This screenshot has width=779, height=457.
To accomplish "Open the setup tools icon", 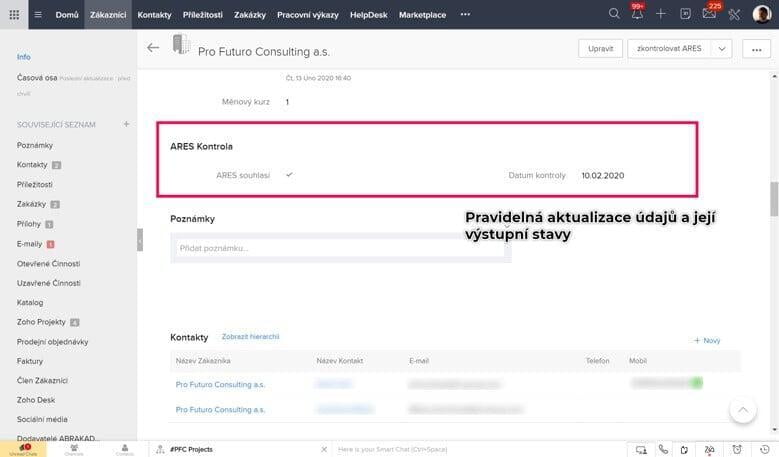I will tap(734, 14).
